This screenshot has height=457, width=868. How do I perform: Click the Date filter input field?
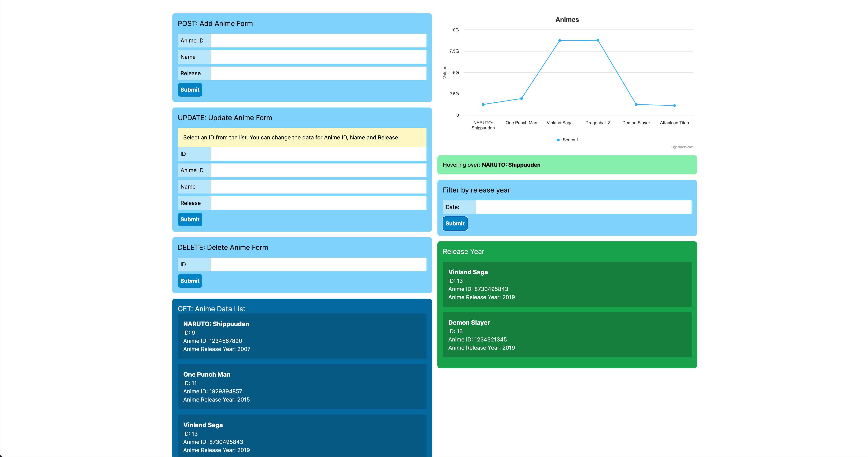(583, 207)
